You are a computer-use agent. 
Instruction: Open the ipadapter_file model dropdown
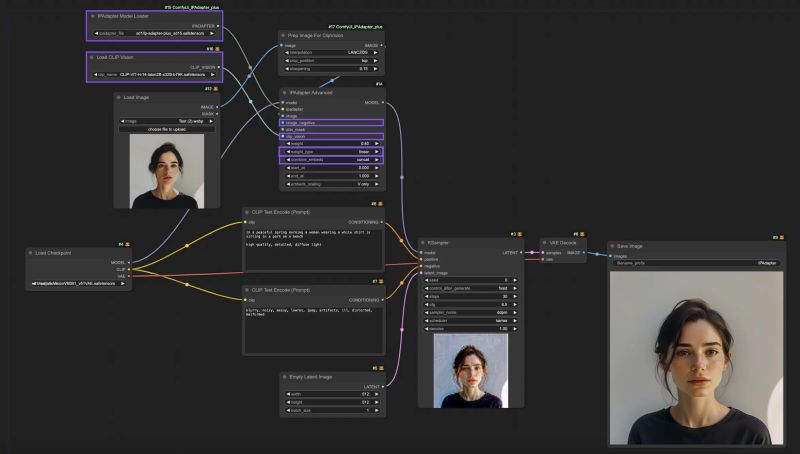154,34
